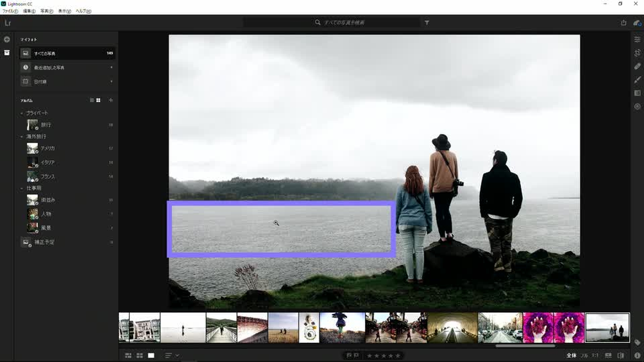The height and width of the screenshot is (362, 644).
Task: Select the Linear Gradient tool
Action: pos(637,93)
